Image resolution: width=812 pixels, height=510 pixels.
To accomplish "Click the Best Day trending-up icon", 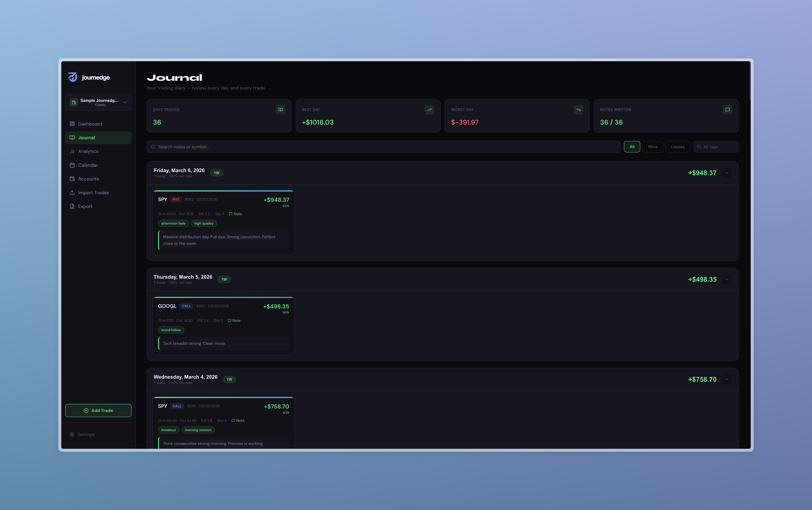I will (429, 110).
